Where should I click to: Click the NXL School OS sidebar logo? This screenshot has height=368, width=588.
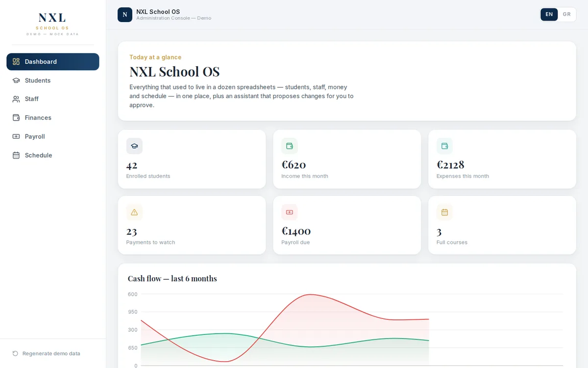click(52, 24)
